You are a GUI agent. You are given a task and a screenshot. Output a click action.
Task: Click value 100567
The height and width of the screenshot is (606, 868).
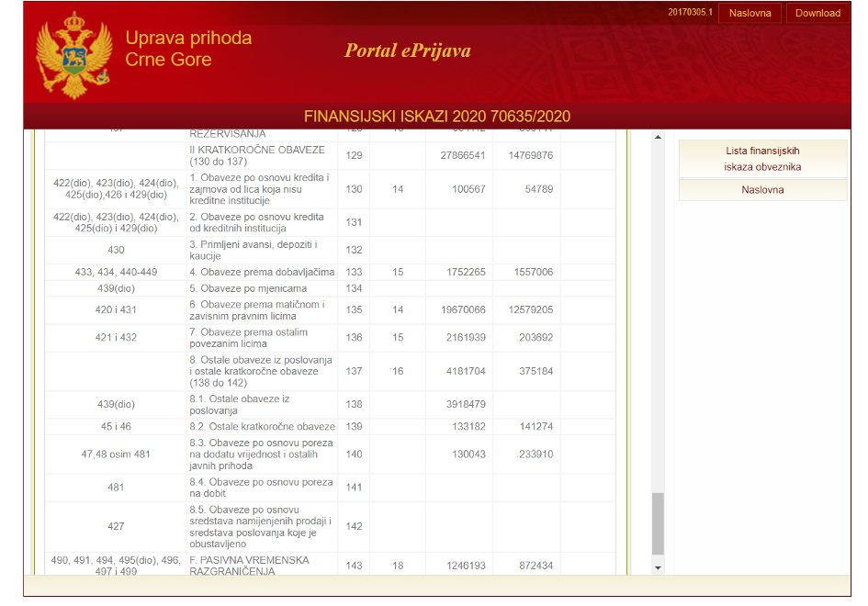click(468, 189)
